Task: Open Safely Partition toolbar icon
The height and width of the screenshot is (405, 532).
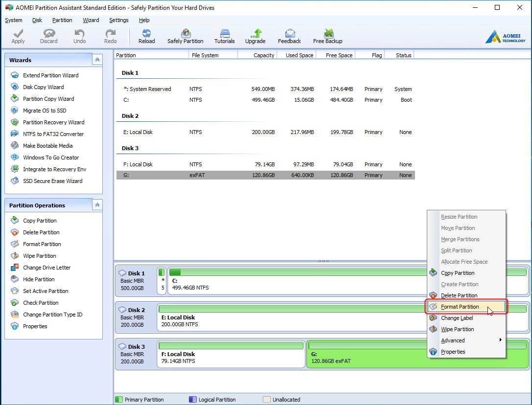Action: pos(185,36)
